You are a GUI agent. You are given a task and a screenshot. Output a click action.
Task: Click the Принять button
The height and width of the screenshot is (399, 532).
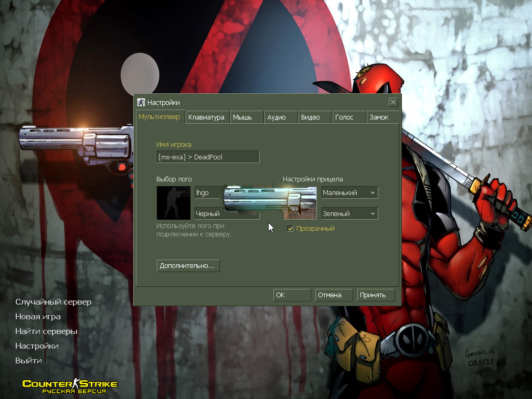pos(376,295)
